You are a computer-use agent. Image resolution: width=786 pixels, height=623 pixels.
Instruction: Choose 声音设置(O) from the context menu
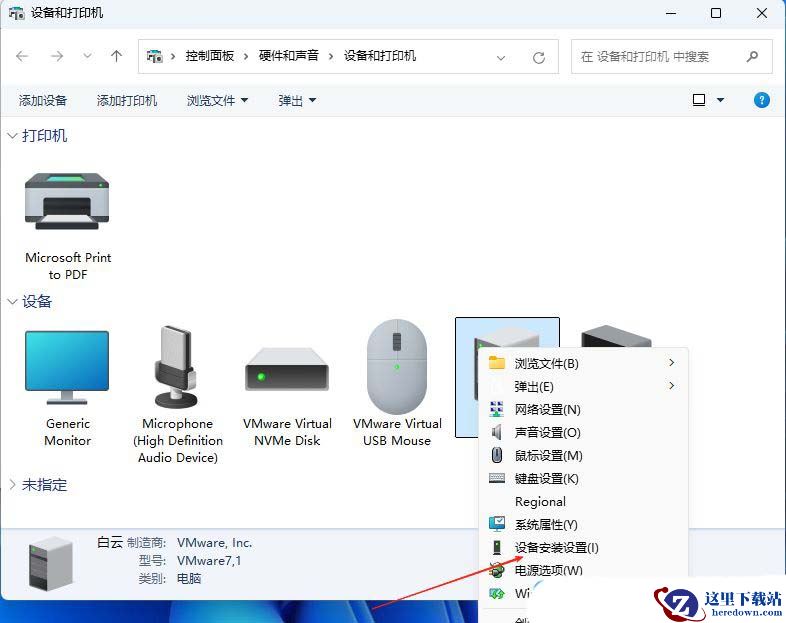pos(583,433)
